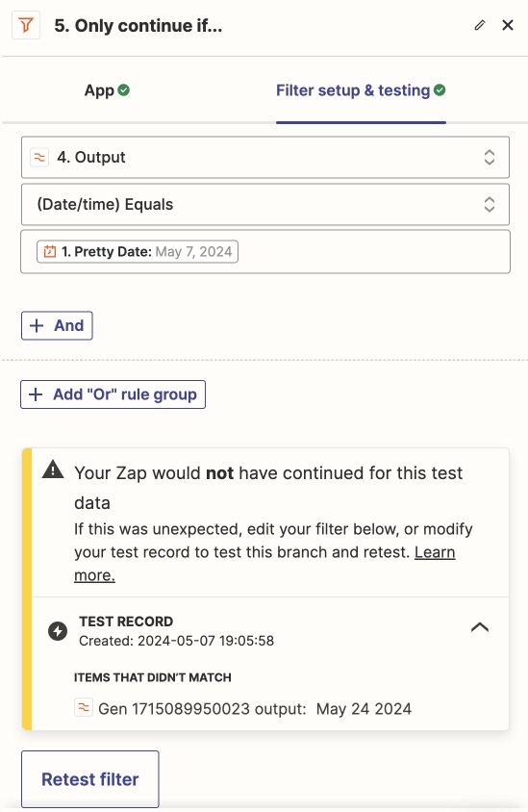Click the formatter icon beside Gen output
528x812 pixels.
[x=84, y=707]
